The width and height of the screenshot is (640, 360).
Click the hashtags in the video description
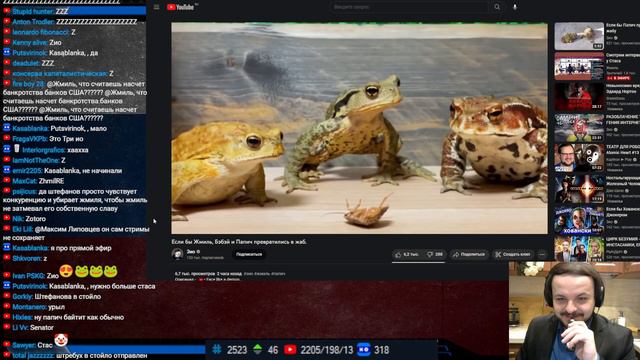pos(264,274)
